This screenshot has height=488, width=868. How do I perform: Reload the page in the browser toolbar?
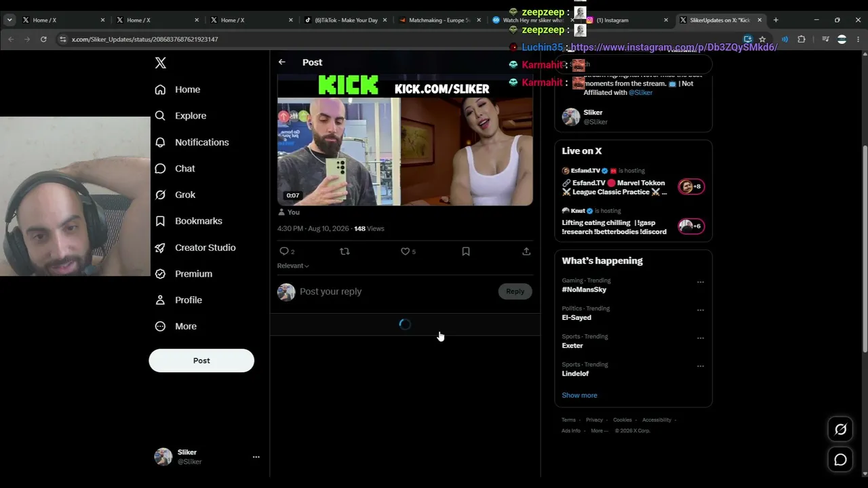[x=43, y=39]
